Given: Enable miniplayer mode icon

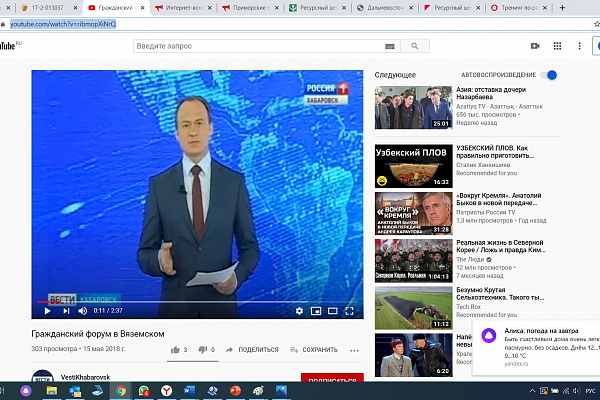Looking at the screenshot, I should tap(316, 311).
